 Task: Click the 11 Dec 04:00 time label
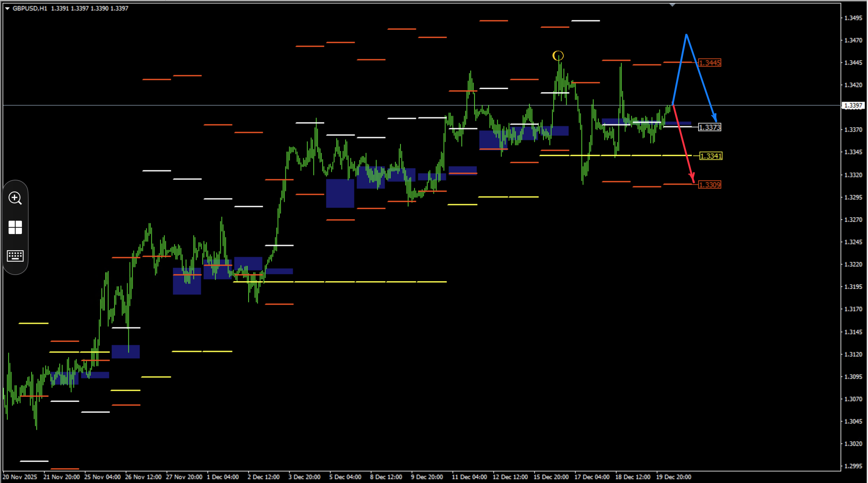pyautogui.click(x=469, y=477)
